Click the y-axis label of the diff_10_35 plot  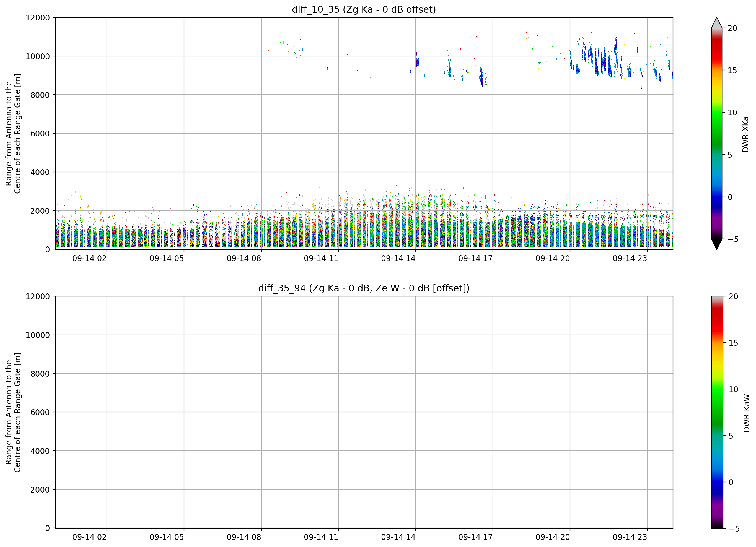(13, 134)
